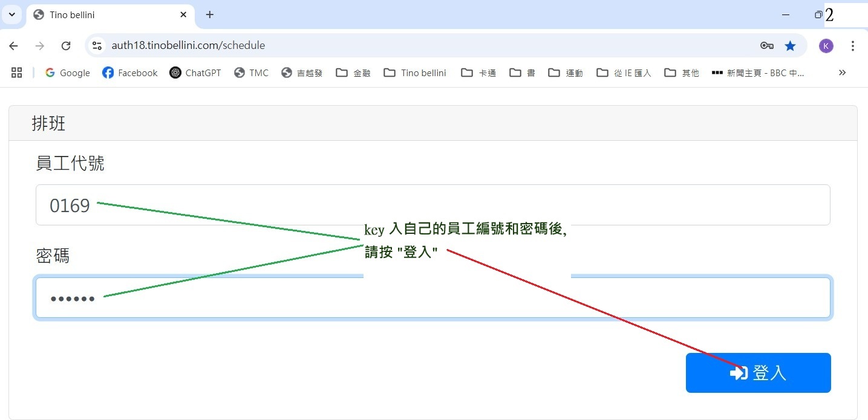Open the 金融 bookmark folder
The image size is (868, 420).
tap(353, 73)
